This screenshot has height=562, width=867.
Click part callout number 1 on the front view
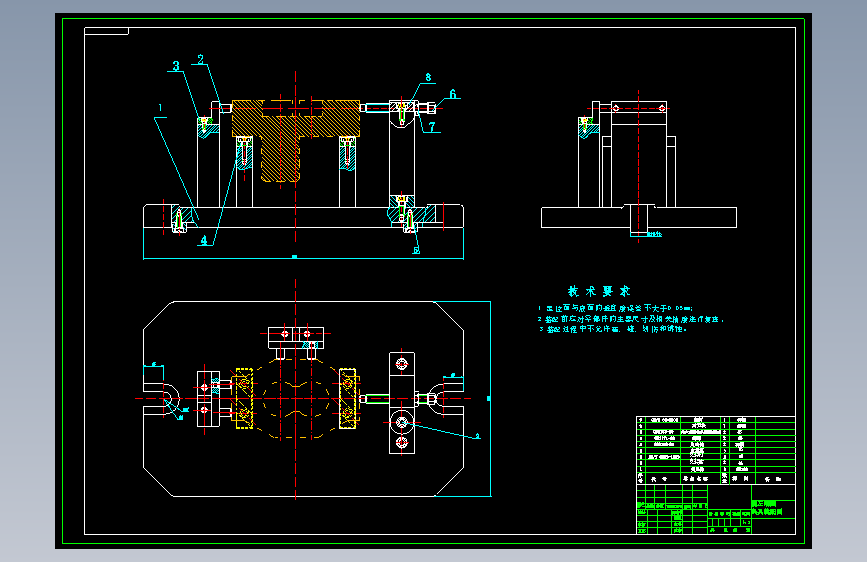pyautogui.click(x=160, y=108)
